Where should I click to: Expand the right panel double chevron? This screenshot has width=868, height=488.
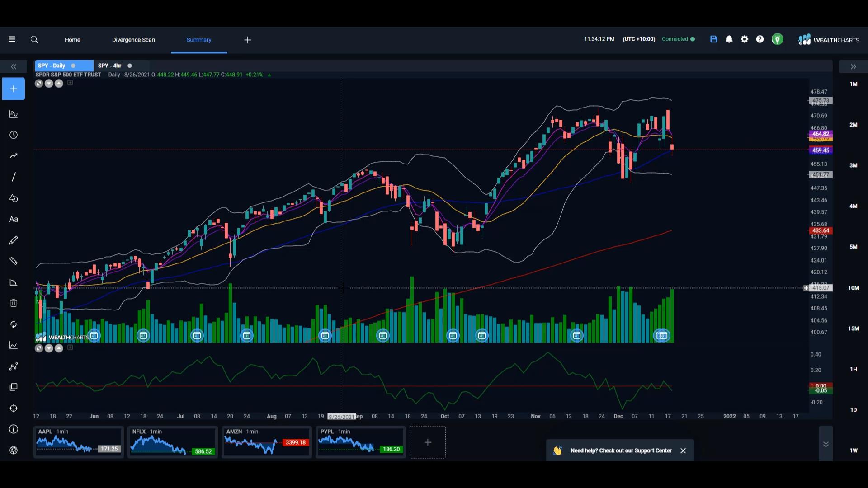[x=853, y=67]
